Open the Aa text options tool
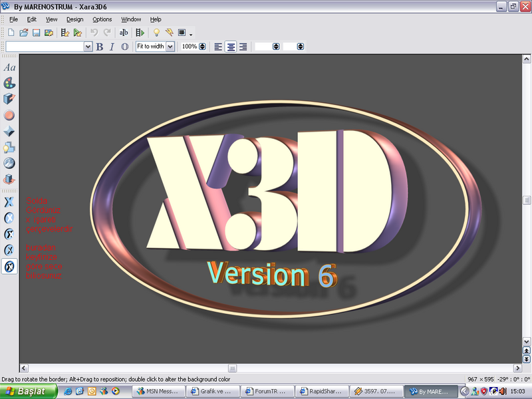The width and height of the screenshot is (532, 399). point(9,68)
